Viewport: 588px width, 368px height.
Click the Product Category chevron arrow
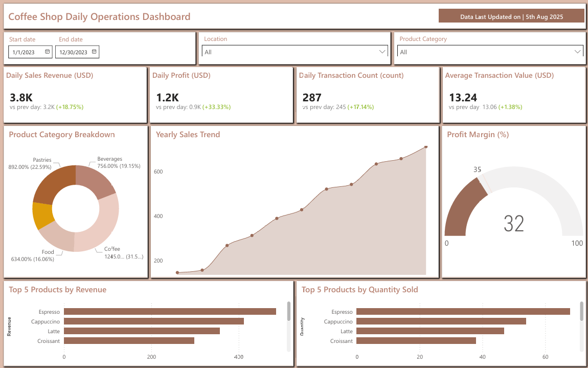(578, 52)
